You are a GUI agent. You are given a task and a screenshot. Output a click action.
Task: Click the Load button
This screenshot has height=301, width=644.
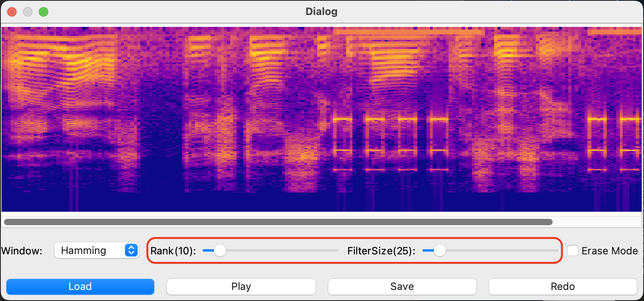coord(80,287)
